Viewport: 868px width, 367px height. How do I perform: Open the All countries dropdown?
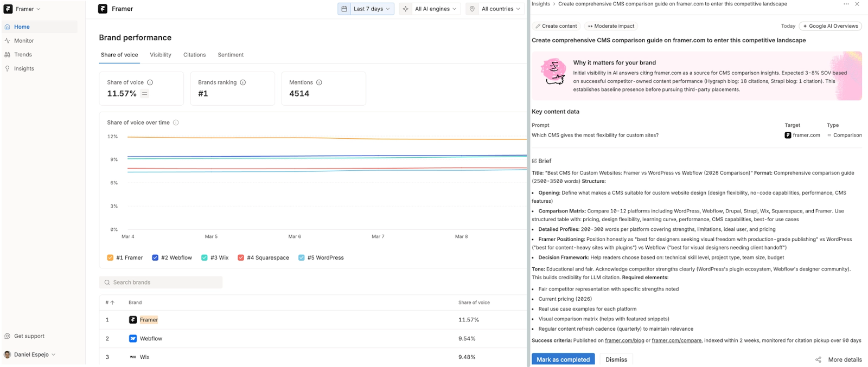495,9
